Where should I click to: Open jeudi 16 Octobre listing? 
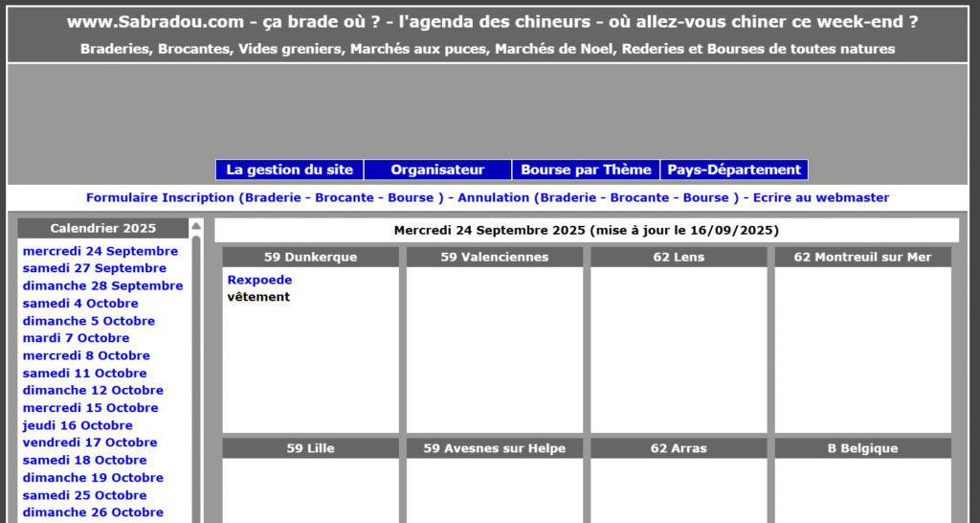(x=78, y=425)
